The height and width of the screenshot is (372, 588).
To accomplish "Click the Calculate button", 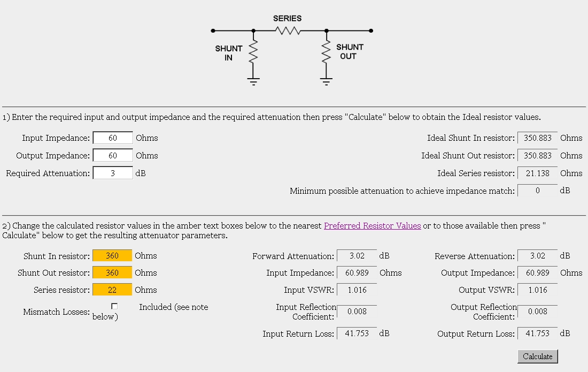I will pyautogui.click(x=537, y=356).
